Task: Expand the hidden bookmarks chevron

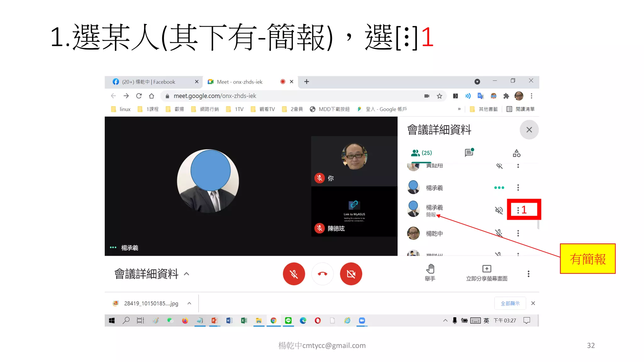Action: pos(459,109)
